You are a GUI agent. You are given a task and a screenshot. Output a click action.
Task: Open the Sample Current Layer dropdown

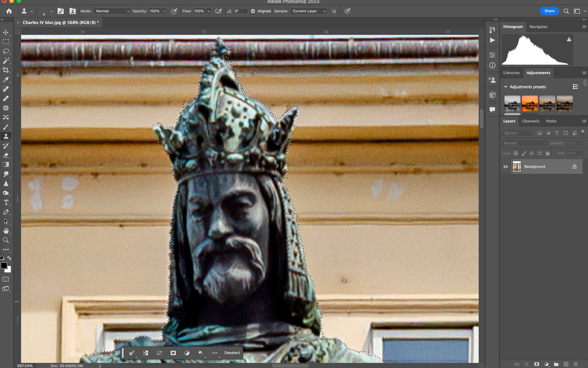coord(309,11)
